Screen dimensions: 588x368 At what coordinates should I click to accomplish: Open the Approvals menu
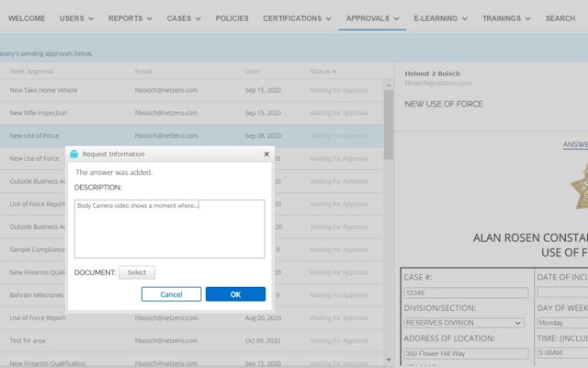click(372, 18)
